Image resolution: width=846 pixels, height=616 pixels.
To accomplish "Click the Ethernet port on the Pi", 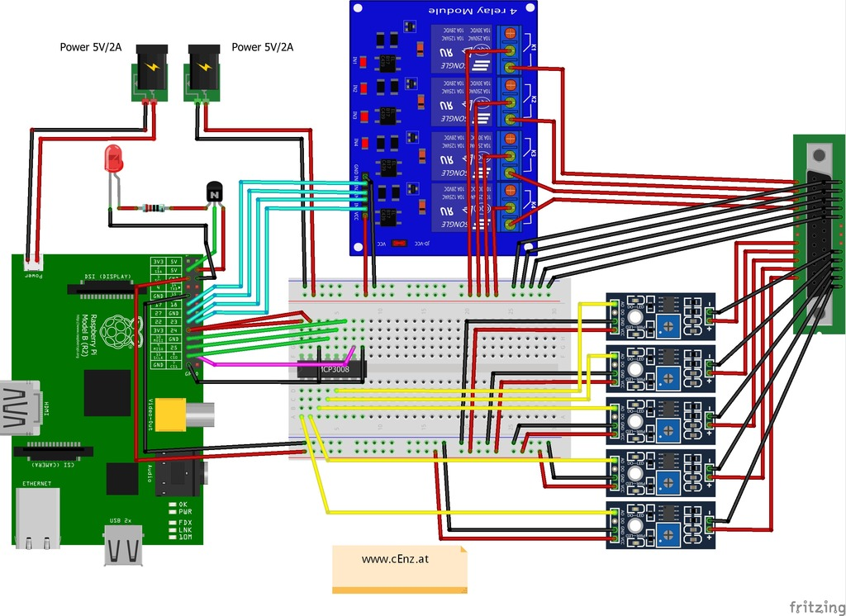I will (x=35, y=518).
